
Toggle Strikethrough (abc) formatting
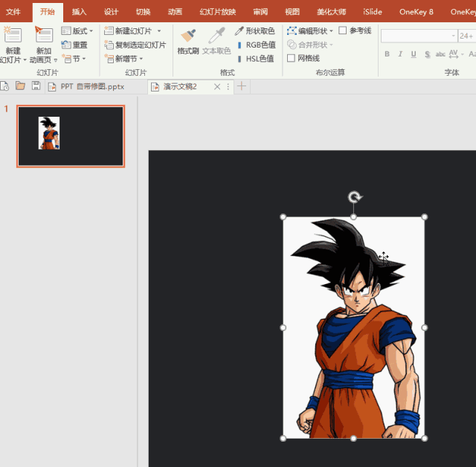pos(440,54)
